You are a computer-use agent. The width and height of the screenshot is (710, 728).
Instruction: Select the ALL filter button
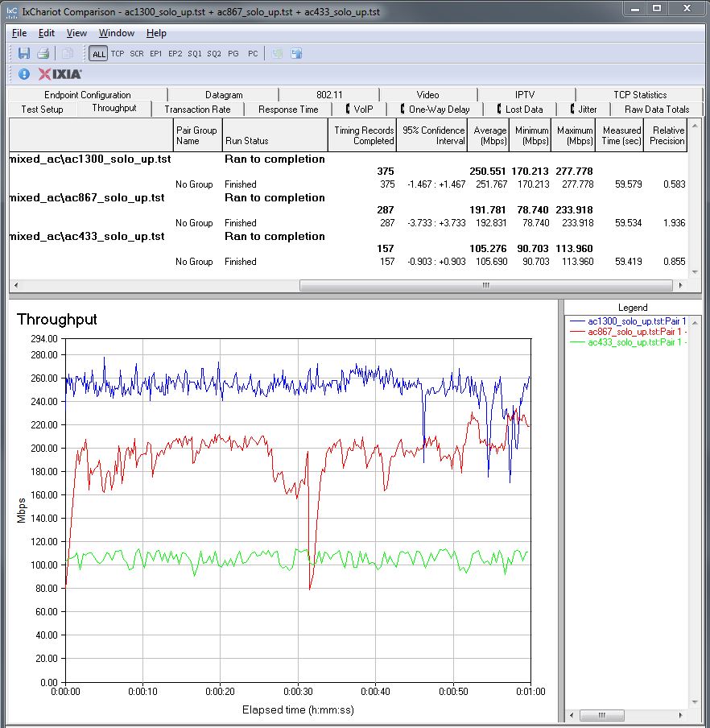[98, 54]
